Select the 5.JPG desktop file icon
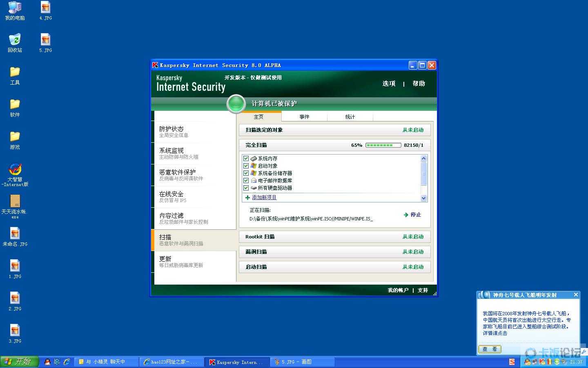The width and height of the screenshot is (588, 368). click(45, 43)
